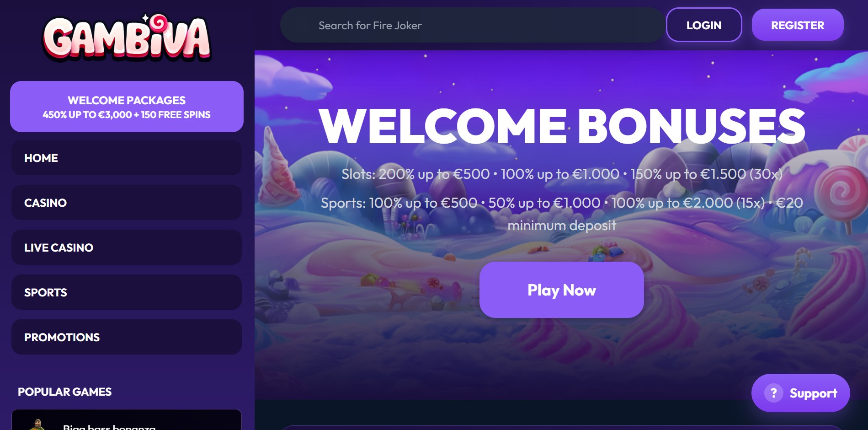868x430 pixels.
Task: Click the question mark support icon
Action: tap(773, 393)
